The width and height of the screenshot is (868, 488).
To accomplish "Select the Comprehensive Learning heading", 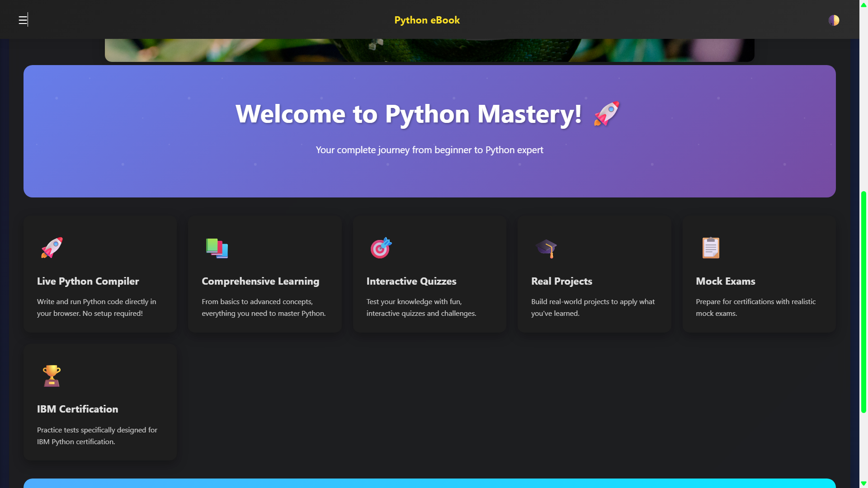I will tap(260, 281).
